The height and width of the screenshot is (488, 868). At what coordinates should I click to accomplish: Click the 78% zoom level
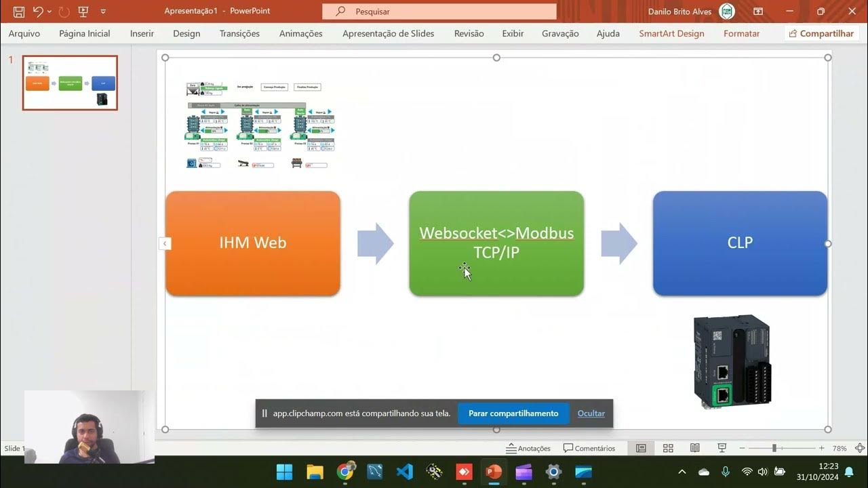pyautogui.click(x=840, y=448)
